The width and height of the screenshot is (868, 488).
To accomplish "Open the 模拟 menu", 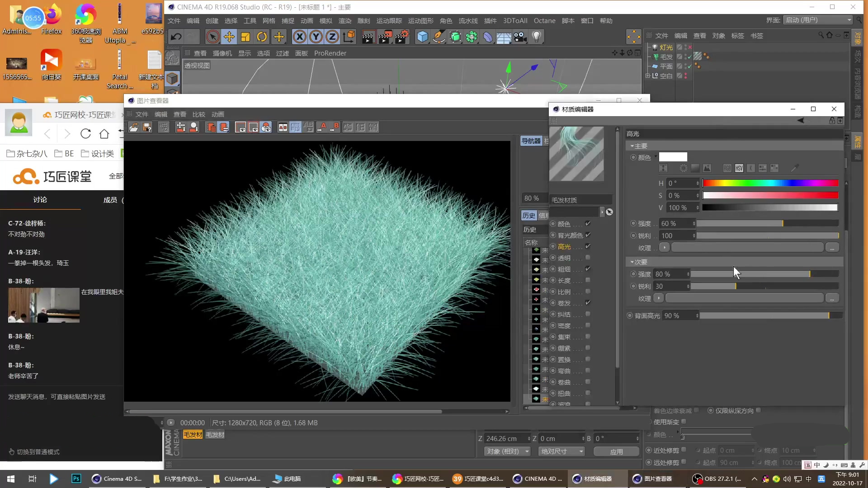I will click(x=326, y=21).
